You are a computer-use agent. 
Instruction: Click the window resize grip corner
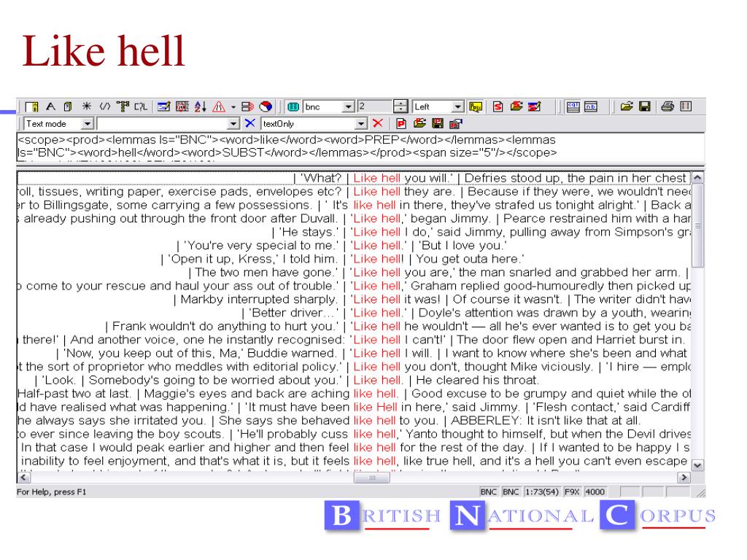[x=700, y=493]
